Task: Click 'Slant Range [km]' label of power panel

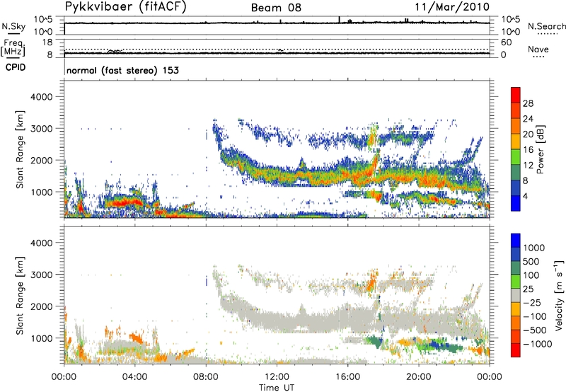Action: (20, 149)
